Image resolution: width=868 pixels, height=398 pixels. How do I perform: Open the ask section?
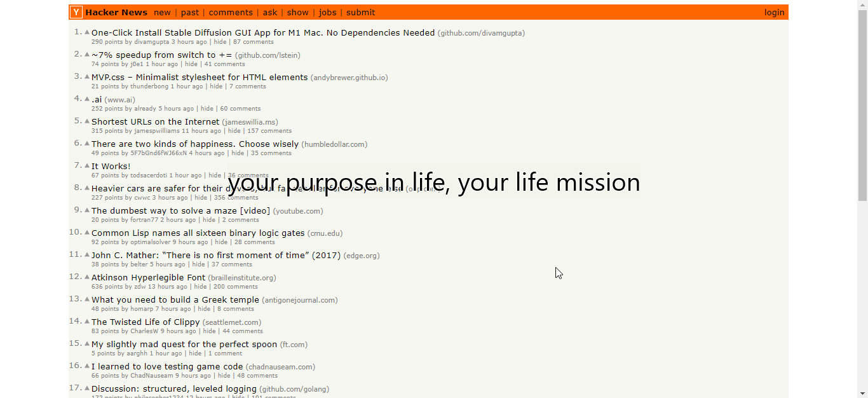click(x=270, y=12)
